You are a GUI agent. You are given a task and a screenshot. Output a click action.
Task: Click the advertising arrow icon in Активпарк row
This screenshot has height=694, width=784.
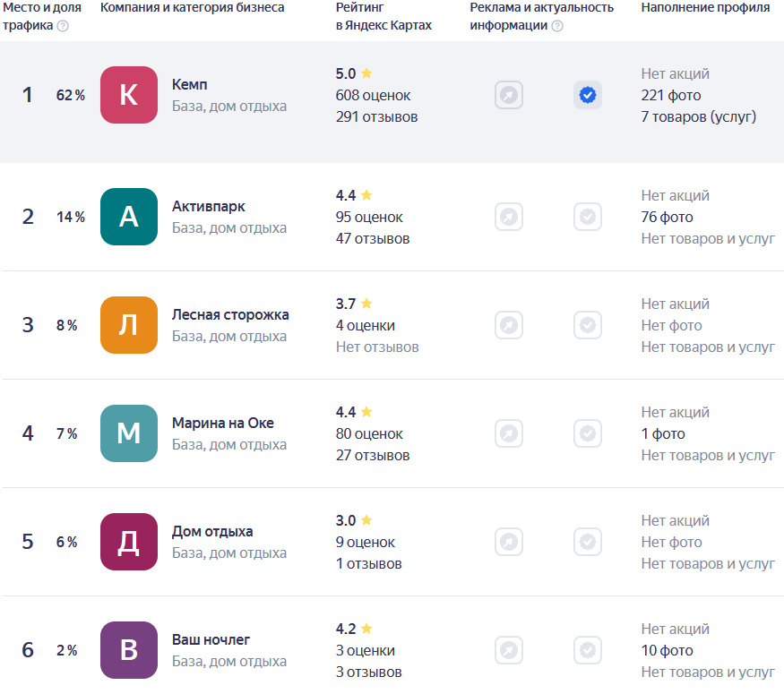click(x=509, y=217)
